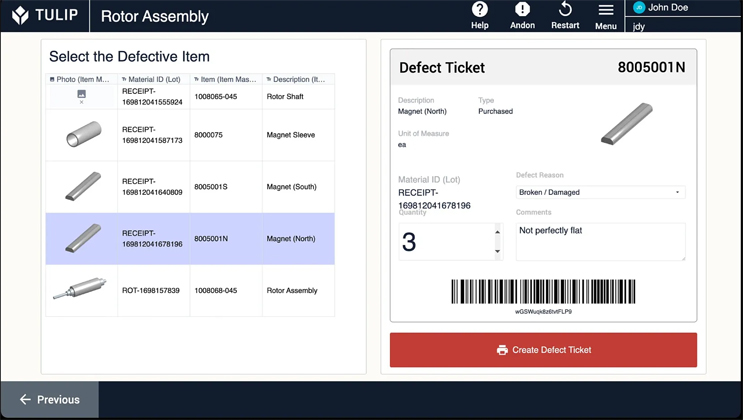743x420 pixels.
Task: Click John Doe user avatar icon
Action: click(x=639, y=8)
